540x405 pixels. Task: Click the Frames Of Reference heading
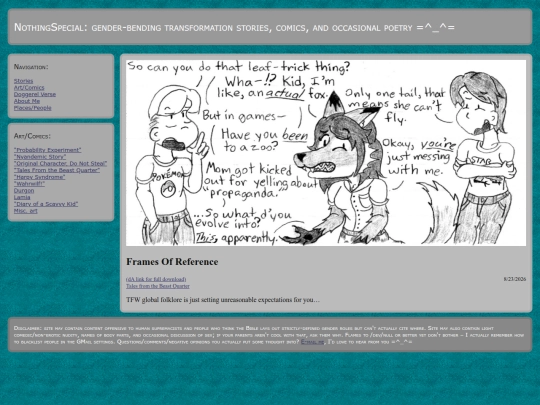point(172,262)
